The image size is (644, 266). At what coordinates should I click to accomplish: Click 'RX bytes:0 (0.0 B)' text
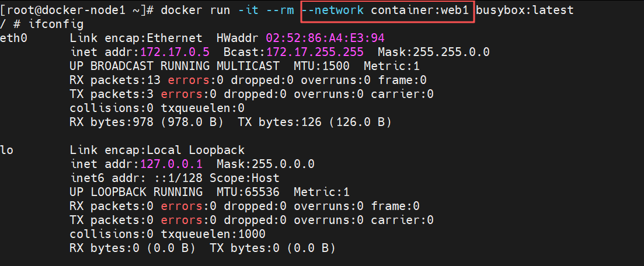[x=133, y=248]
